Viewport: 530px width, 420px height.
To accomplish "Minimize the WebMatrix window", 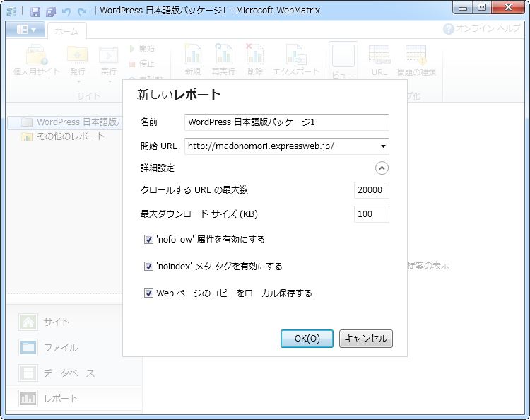I will [x=463, y=8].
